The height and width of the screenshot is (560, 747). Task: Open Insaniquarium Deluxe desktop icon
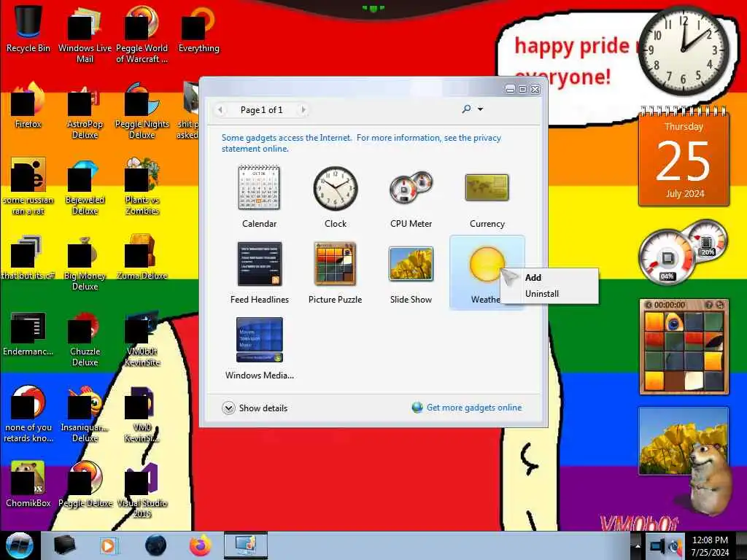[x=85, y=414]
